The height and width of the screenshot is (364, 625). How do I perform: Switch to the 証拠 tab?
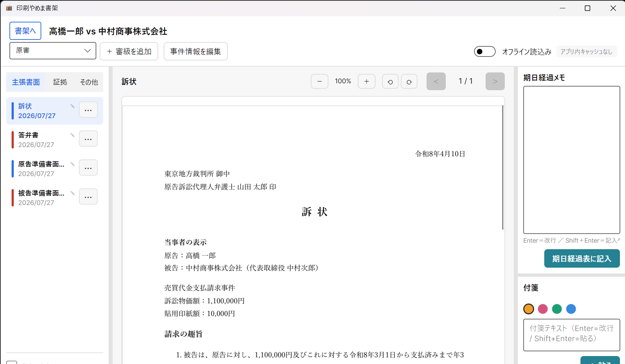[60, 82]
